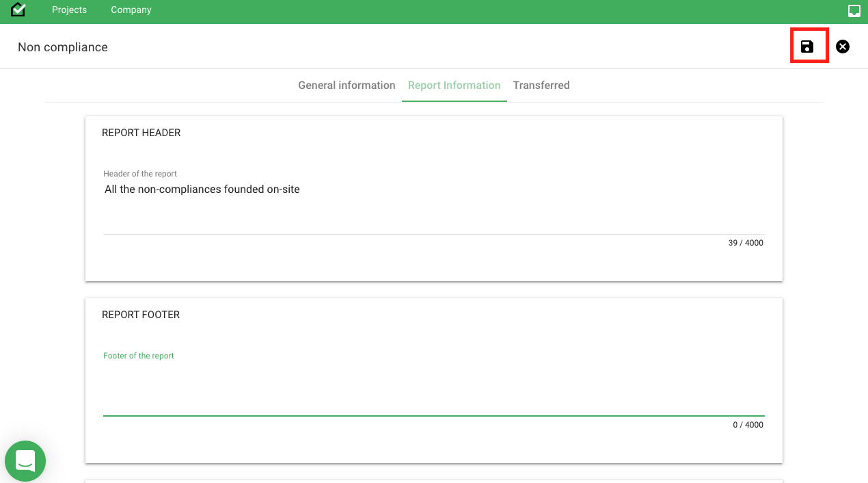Open the Company menu
The width and height of the screenshot is (868, 483).
coord(131,10)
